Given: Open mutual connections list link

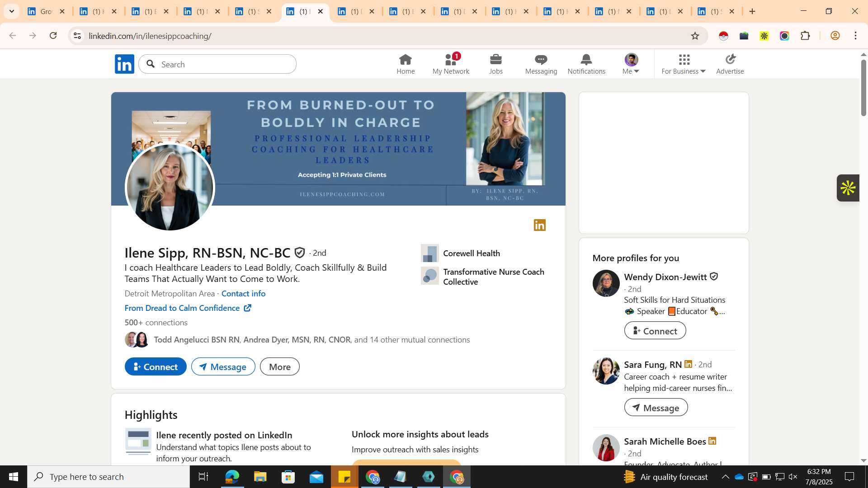Looking at the screenshot, I should pos(312,339).
